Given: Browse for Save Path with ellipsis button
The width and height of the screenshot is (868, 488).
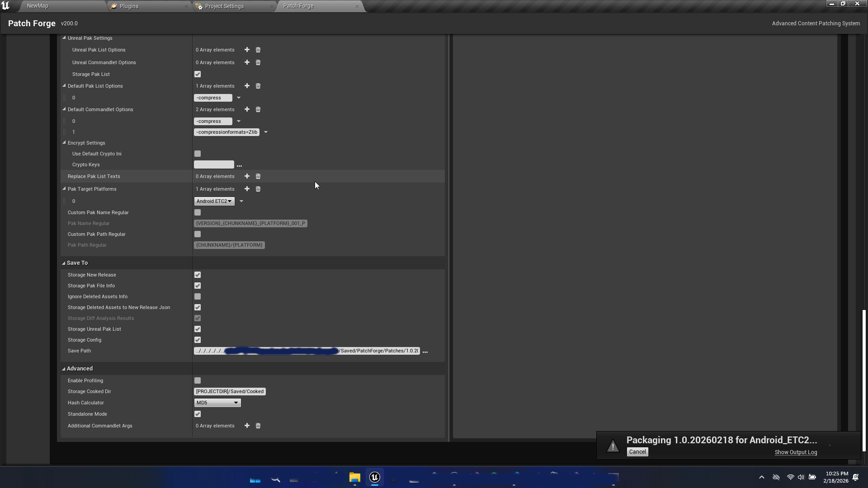Looking at the screenshot, I should (425, 352).
